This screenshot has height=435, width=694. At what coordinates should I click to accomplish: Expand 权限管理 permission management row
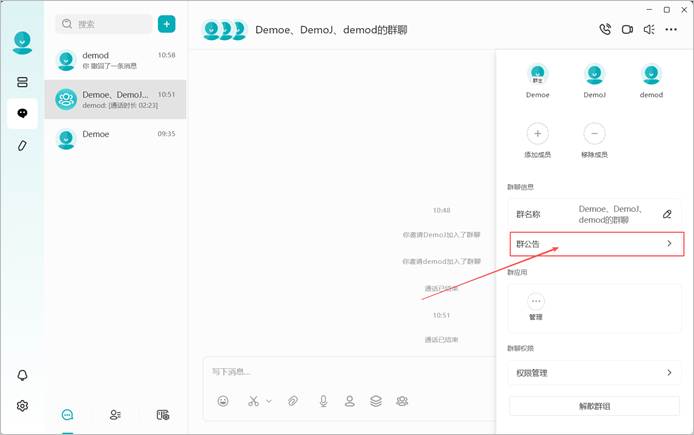point(594,373)
